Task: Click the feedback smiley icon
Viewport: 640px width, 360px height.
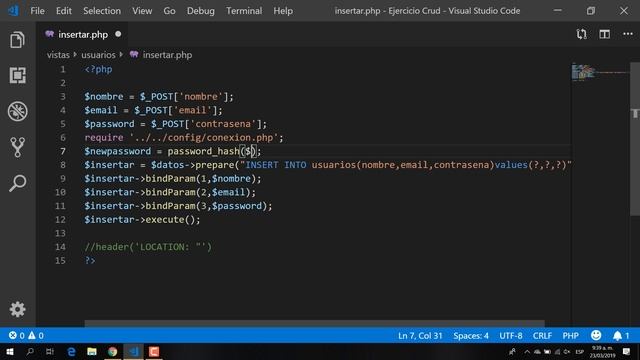Action: coord(596,335)
